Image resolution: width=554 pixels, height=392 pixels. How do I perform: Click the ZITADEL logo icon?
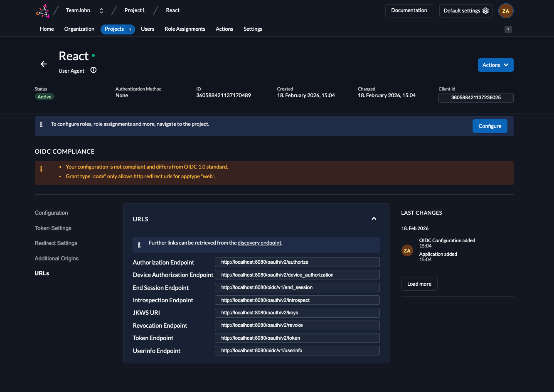[42, 11]
